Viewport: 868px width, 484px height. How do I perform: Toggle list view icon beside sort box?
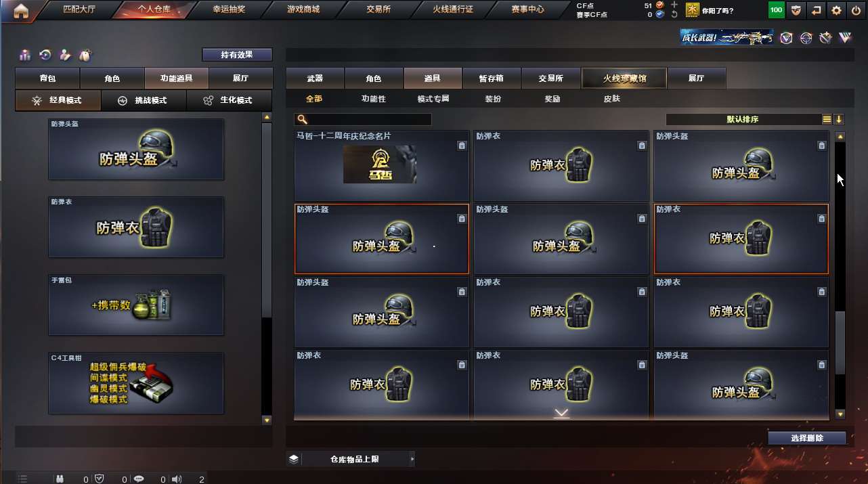coord(827,119)
